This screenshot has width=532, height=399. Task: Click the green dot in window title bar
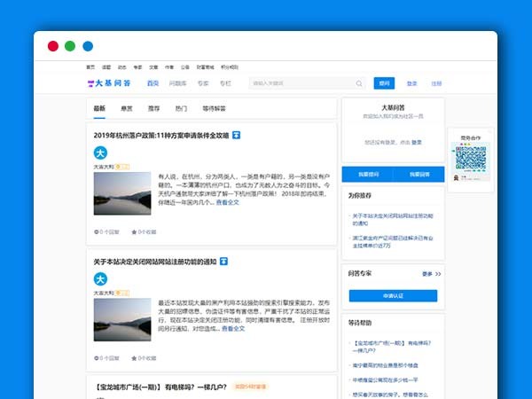(x=70, y=46)
